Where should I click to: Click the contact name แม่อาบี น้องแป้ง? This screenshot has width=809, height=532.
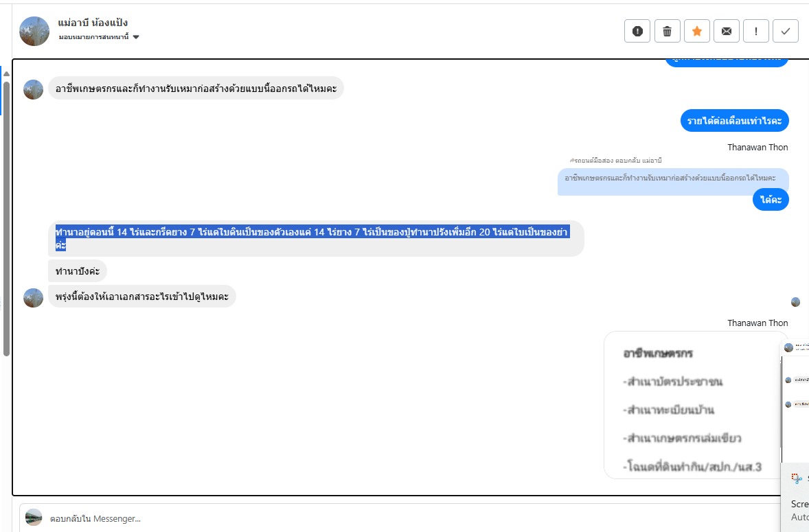93,23
